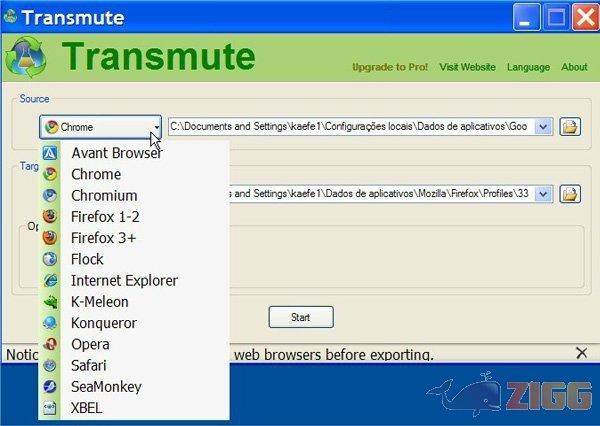
Task: Click the source path text field
Action: tap(351, 127)
